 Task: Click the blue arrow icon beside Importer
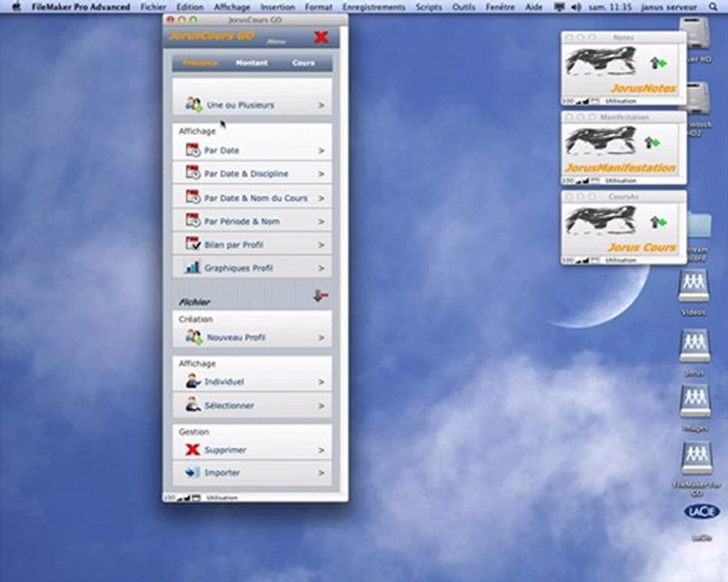pyautogui.click(x=193, y=472)
